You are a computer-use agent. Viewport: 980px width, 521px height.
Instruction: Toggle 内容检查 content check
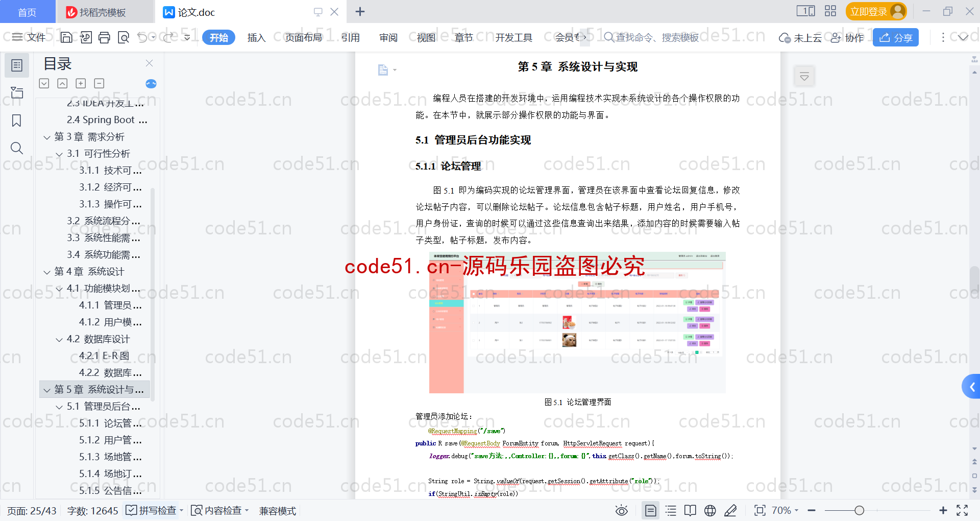click(219, 510)
